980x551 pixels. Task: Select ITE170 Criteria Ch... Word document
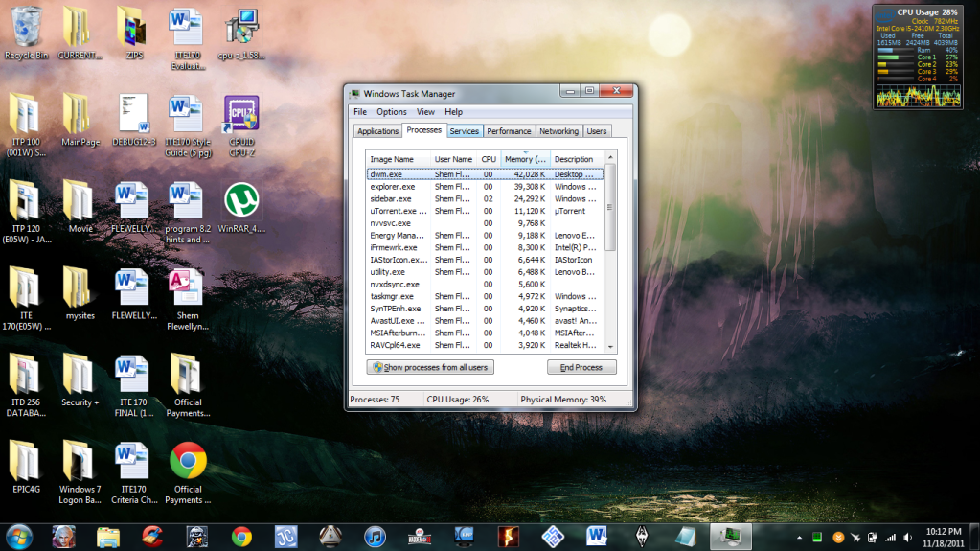pos(134,472)
